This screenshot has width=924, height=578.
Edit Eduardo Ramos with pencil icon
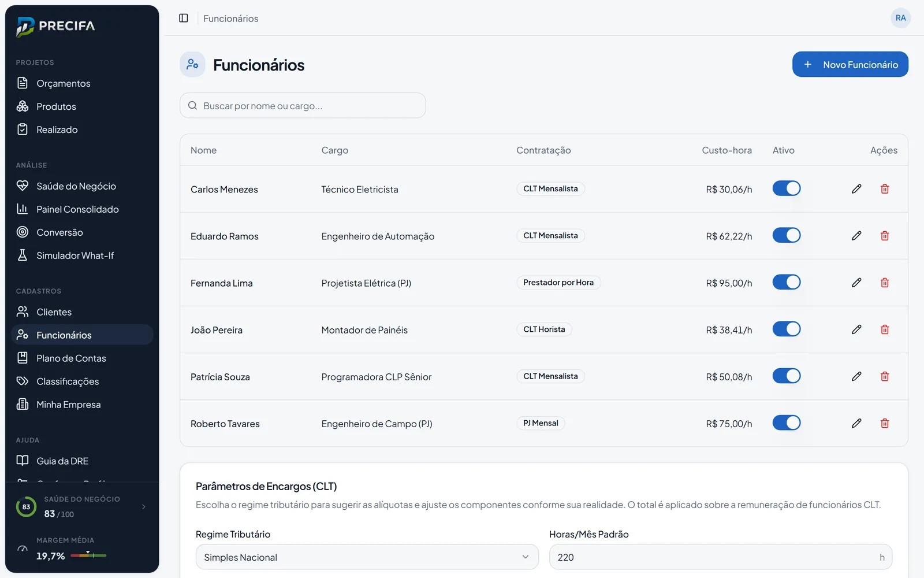pos(856,236)
